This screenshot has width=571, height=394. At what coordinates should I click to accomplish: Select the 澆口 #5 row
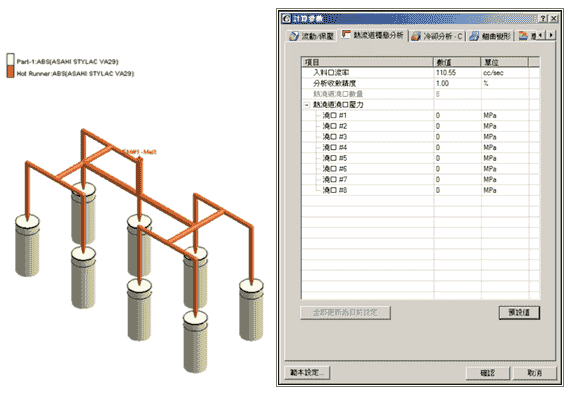point(415,158)
